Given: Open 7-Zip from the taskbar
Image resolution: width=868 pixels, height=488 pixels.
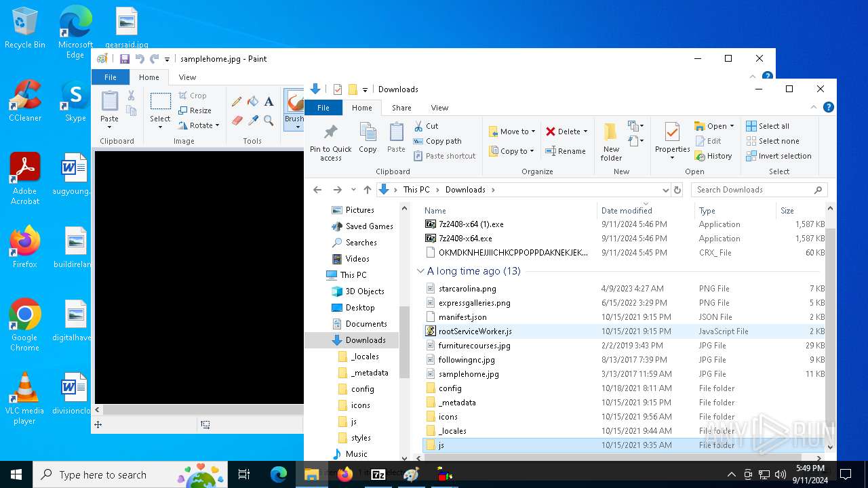Looking at the screenshot, I should click(x=378, y=474).
